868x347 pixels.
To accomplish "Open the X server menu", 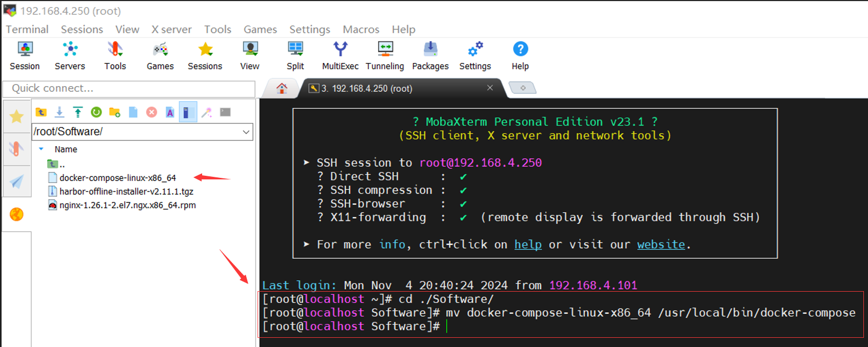I will (171, 29).
